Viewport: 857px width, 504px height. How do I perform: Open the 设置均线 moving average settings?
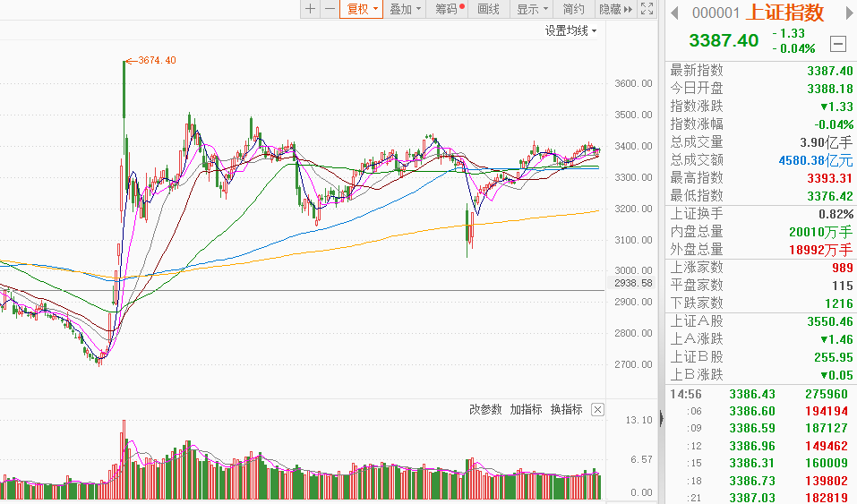571,30
